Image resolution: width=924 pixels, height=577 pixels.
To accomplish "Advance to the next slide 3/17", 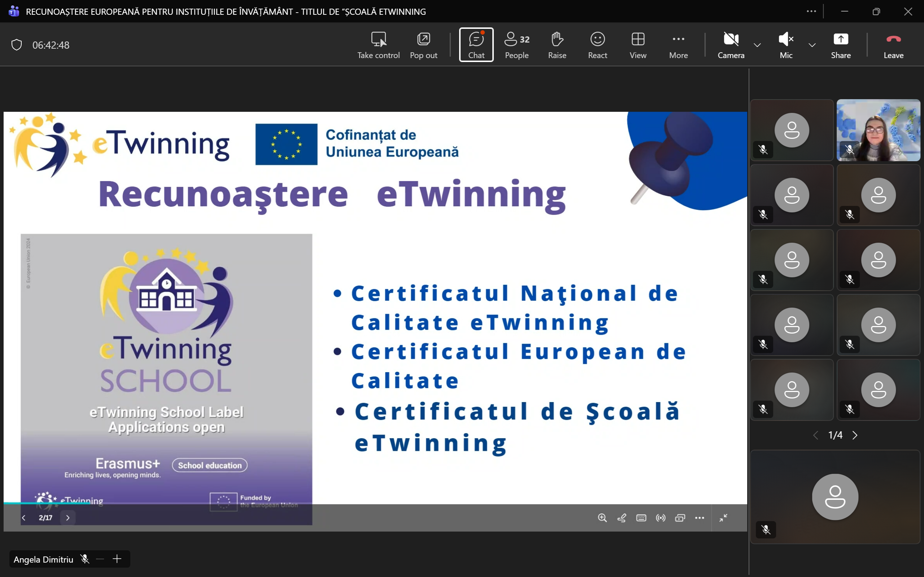I will click(68, 518).
